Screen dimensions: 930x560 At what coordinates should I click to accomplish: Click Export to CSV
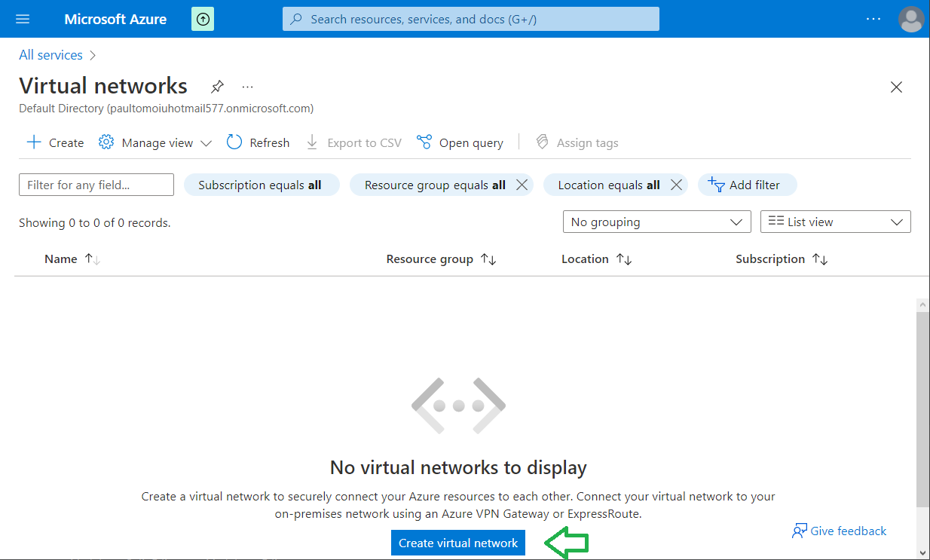tap(353, 142)
